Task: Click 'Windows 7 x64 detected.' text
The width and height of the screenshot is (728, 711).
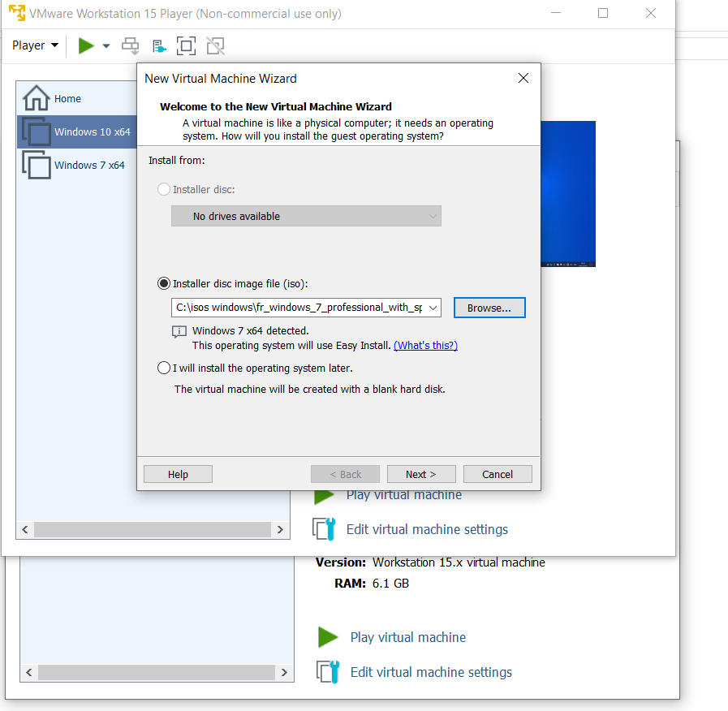Action: click(x=250, y=330)
